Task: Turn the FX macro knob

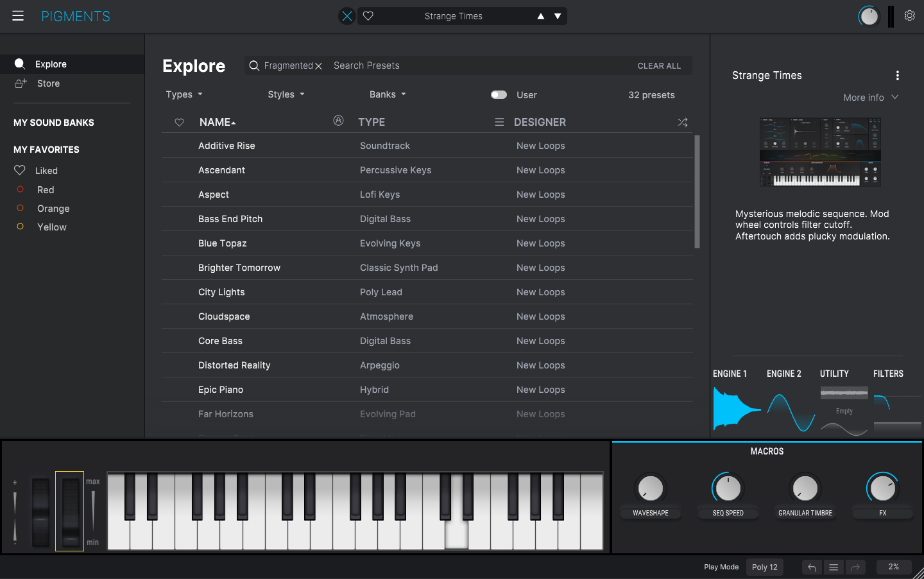Action: coord(882,489)
